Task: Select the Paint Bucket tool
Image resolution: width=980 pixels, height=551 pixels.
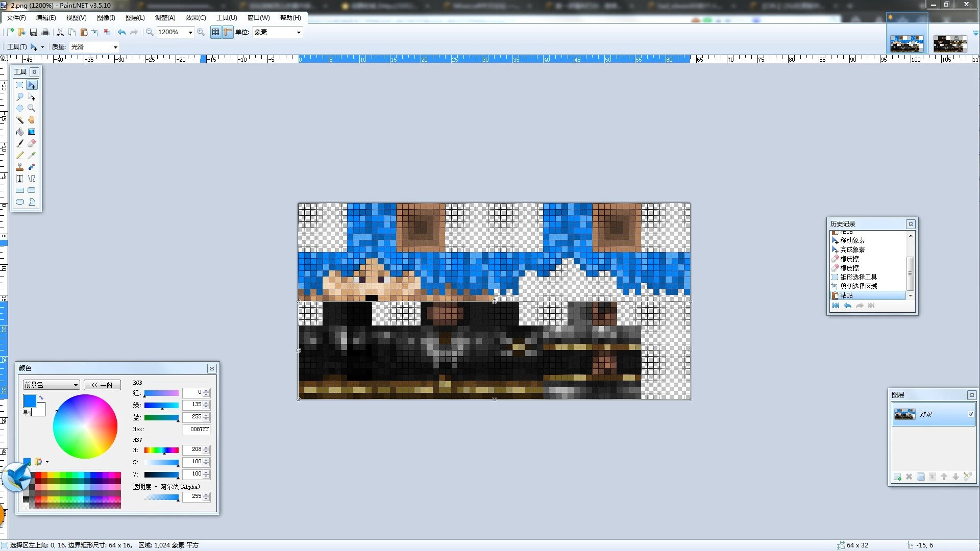Action: pyautogui.click(x=20, y=132)
